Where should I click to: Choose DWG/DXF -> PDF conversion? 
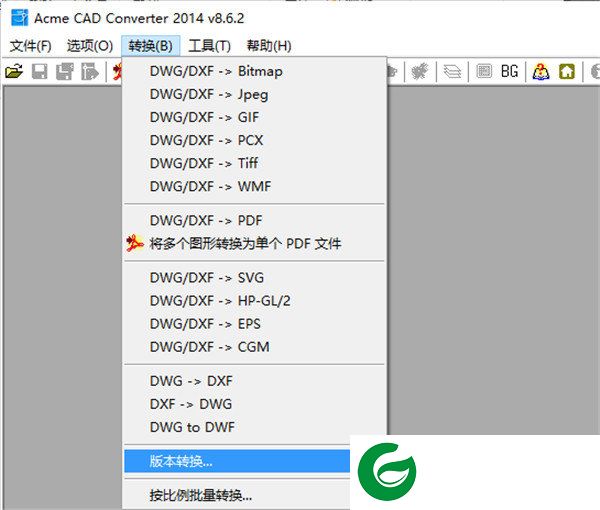click(x=254, y=220)
